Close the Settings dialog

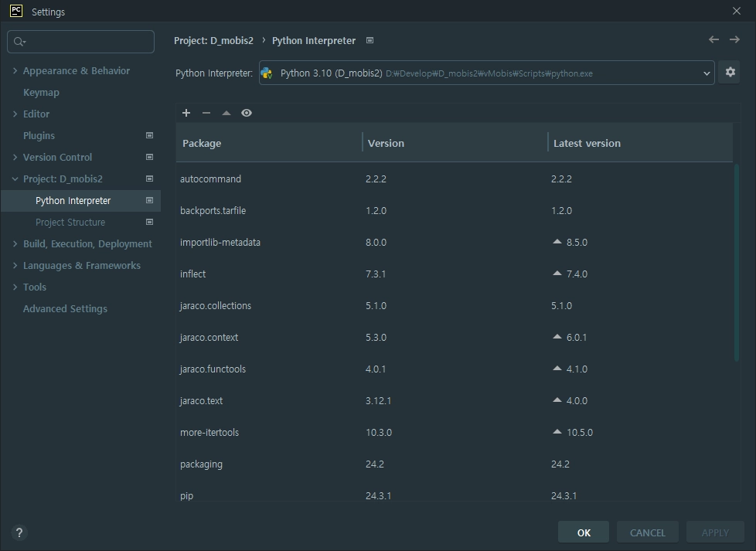[x=736, y=11]
